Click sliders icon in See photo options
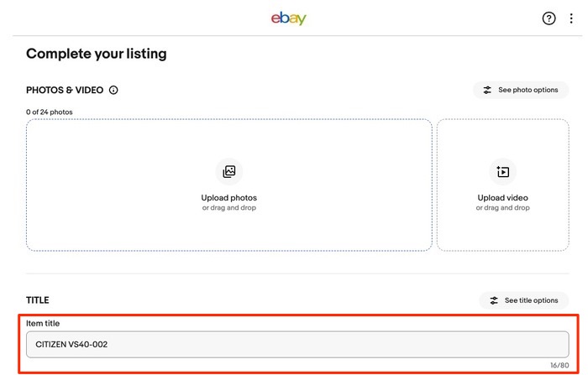Image resolution: width=588 pixels, height=375 pixels. pyautogui.click(x=487, y=90)
